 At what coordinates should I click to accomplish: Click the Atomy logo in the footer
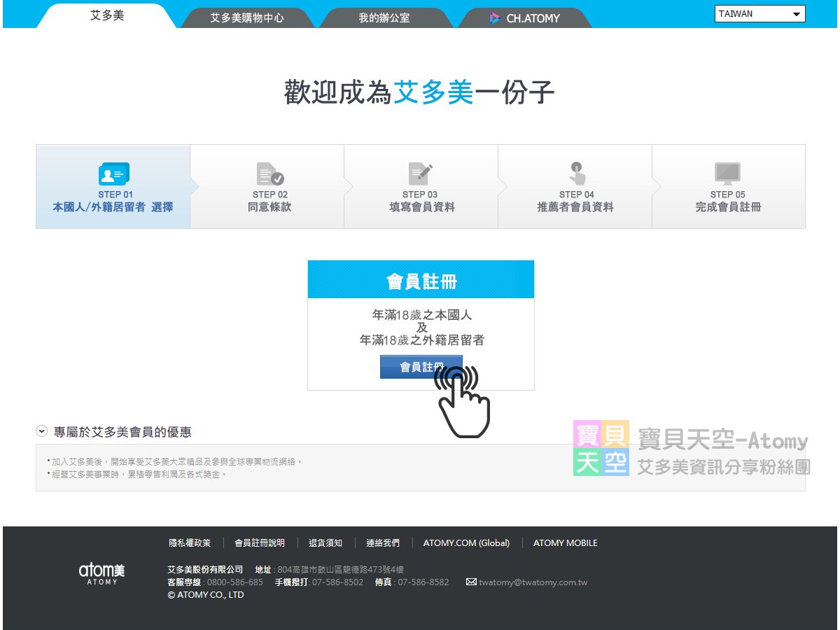101,574
